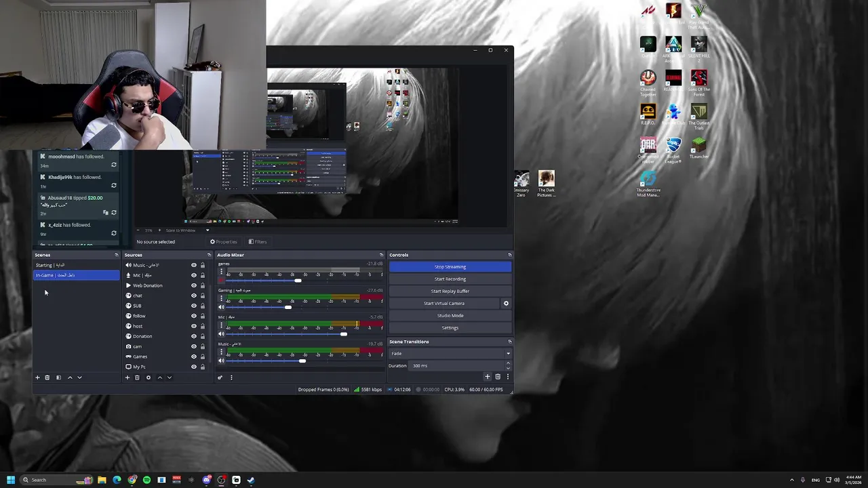
Task: Increase transition duration with up arrow
Action: tap(508, 363)
